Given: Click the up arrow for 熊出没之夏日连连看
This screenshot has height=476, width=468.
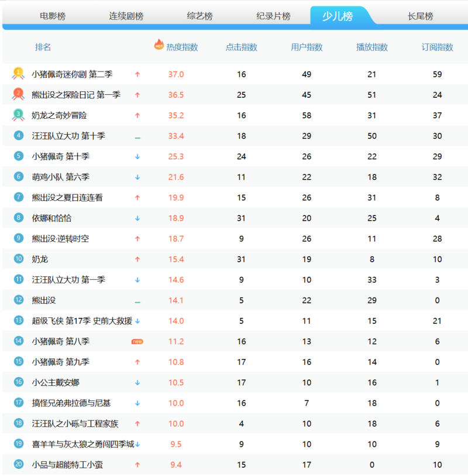Looking at the screenshot, I should [137, 198].
